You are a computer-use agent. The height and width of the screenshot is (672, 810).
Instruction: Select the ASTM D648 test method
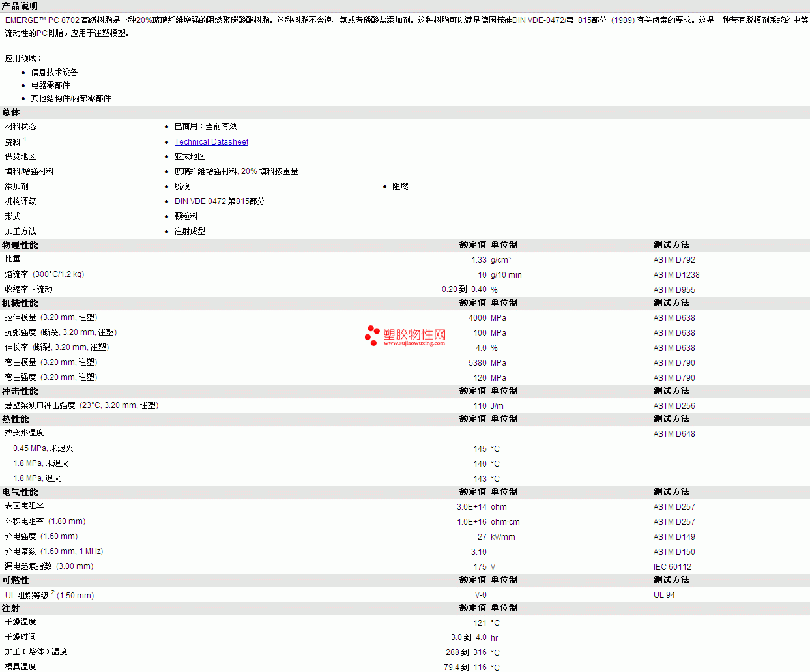(x=674, y=434)
